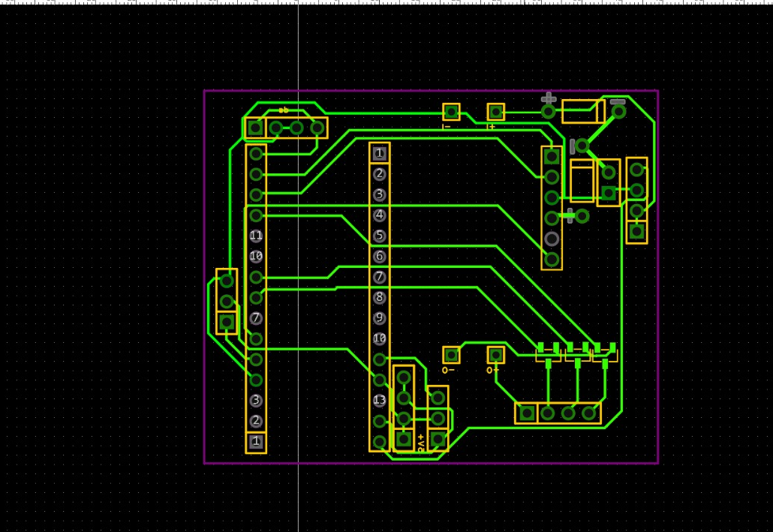
Task: Select the square pad above the I- label
Action: point(451,112)
